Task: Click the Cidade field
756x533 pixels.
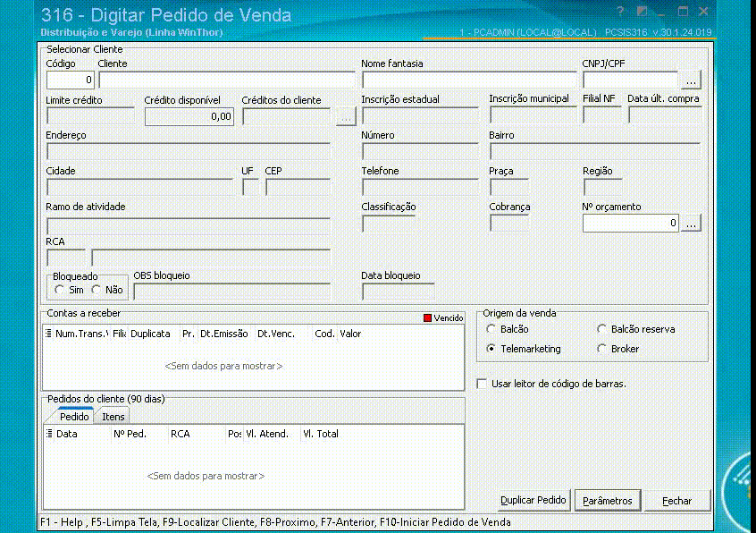Action: 139,187
